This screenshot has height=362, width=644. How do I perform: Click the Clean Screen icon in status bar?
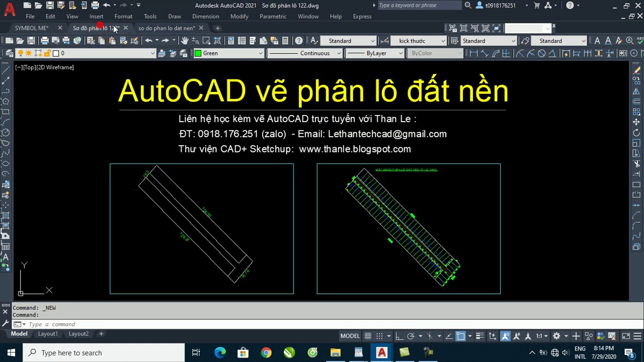click(x=626, y=336)
